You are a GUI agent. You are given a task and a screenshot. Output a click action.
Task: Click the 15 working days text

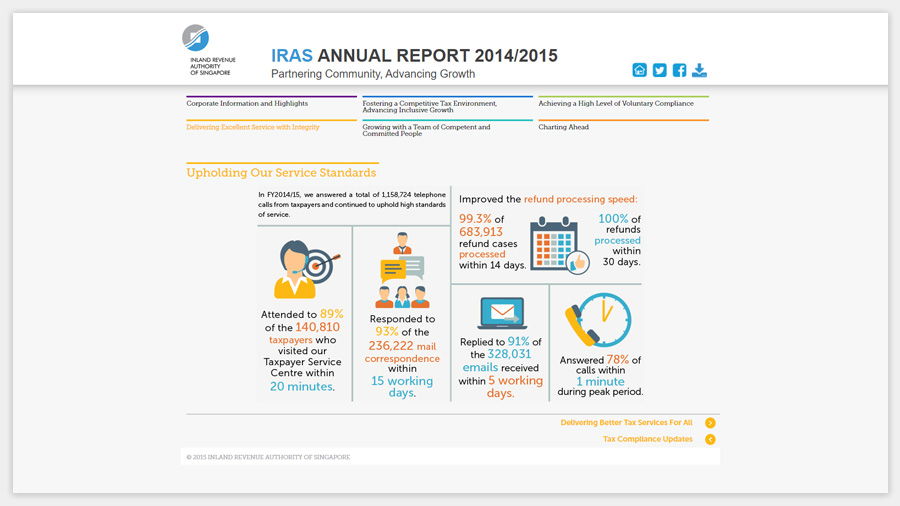[402, 387]
